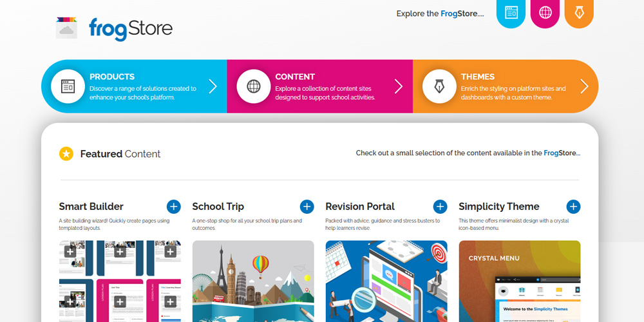Expand School Trip with its plus button
The height and width of the screenshot is (322, 644).
click(307, 206)
